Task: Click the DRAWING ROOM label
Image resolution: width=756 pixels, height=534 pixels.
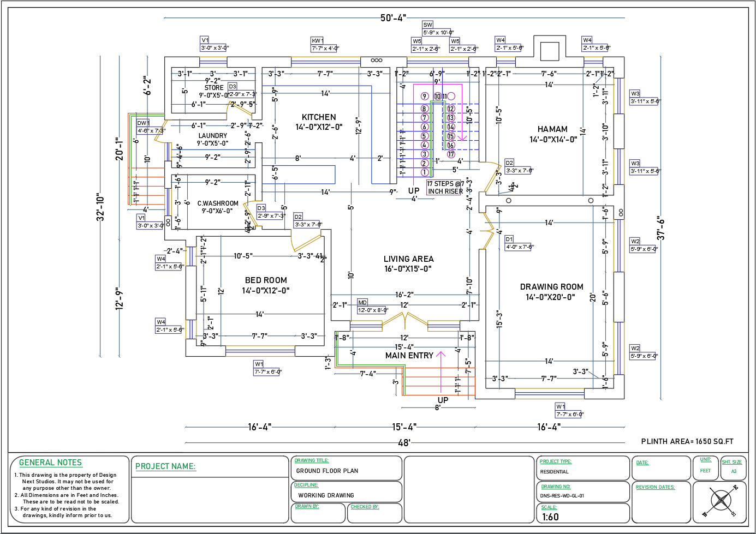Action: coord(551,287)
